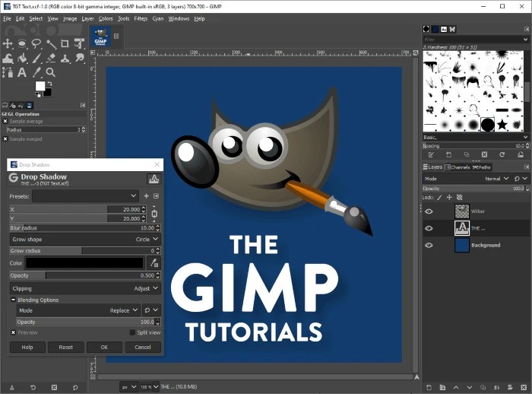Click the Blur radius slider
This screenshot has width=532, height=394.
[x=85, y=228]
